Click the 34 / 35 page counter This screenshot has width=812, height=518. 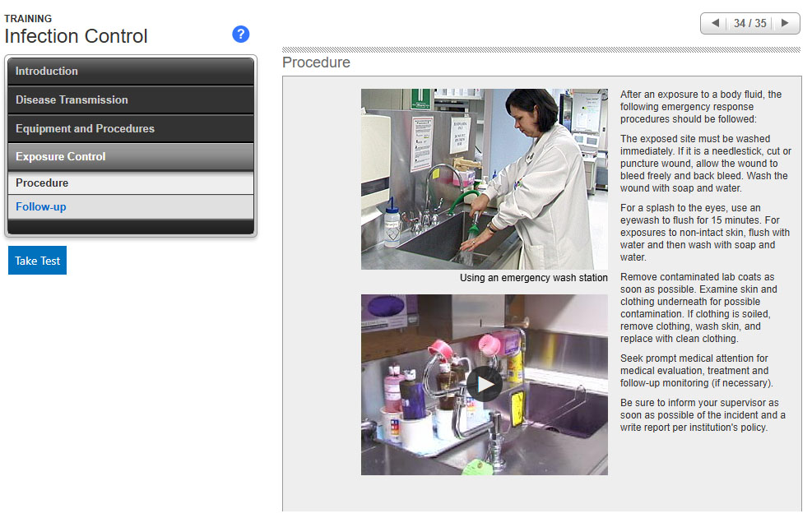tap(749, 23)
